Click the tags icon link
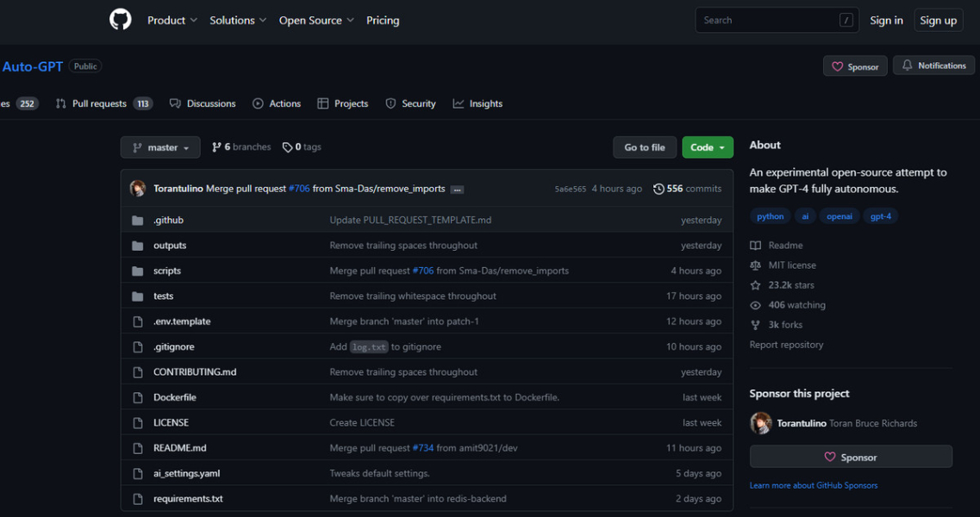This screenshot has width=980, height=517. pos(288,147)
